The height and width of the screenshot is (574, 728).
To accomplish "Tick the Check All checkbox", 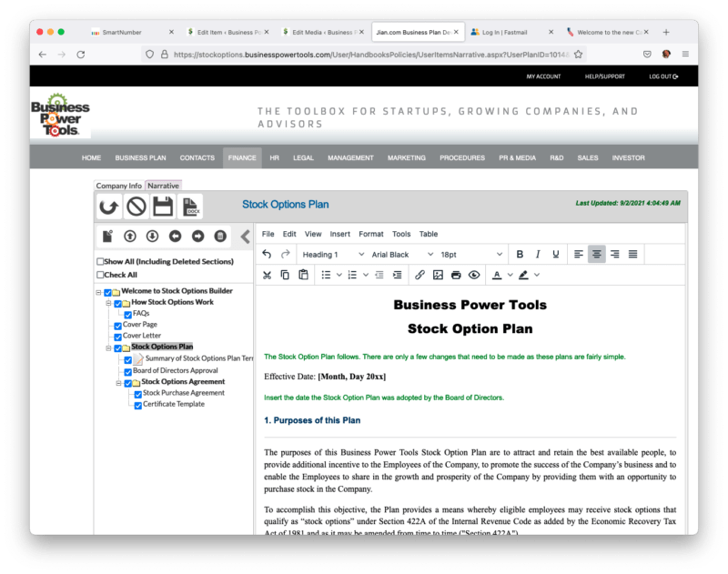I will pos(100,275).
